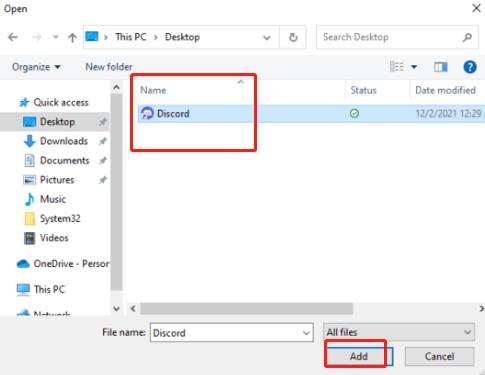485x375 pixels.
Task: Select Desktop in the address path
Action: pyautogui.click(x=182, y=37)
